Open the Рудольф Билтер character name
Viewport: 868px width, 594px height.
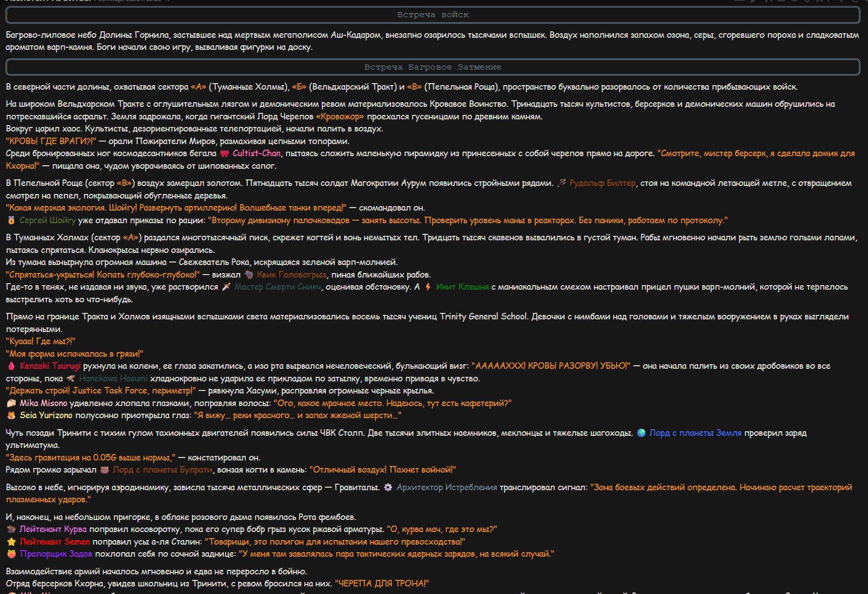603,183
